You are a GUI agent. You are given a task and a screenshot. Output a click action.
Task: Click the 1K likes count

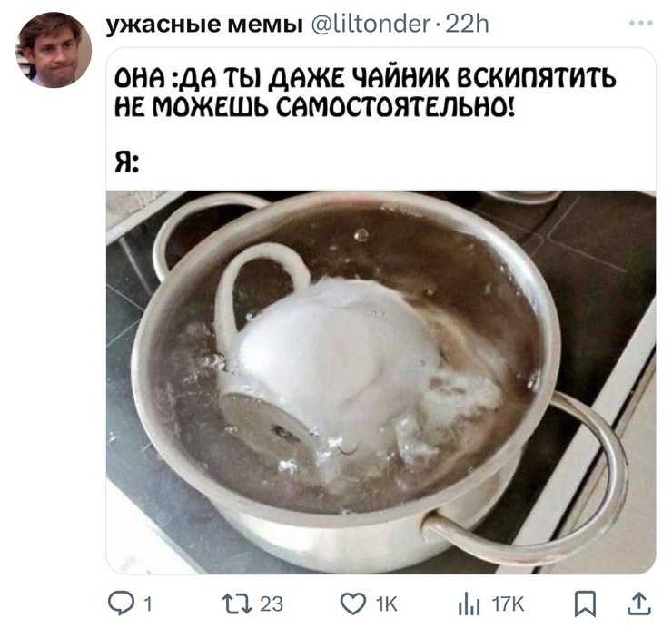coord(387,604)
